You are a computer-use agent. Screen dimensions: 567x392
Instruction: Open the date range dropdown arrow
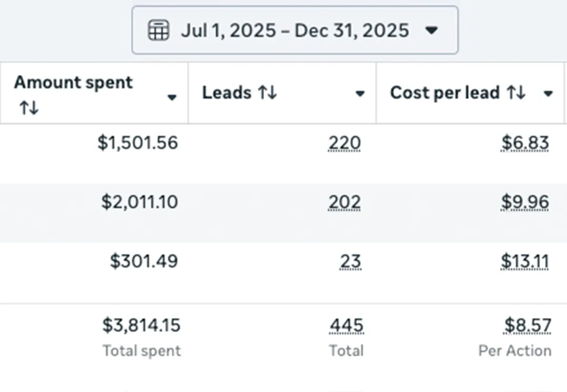coord(431,30)
